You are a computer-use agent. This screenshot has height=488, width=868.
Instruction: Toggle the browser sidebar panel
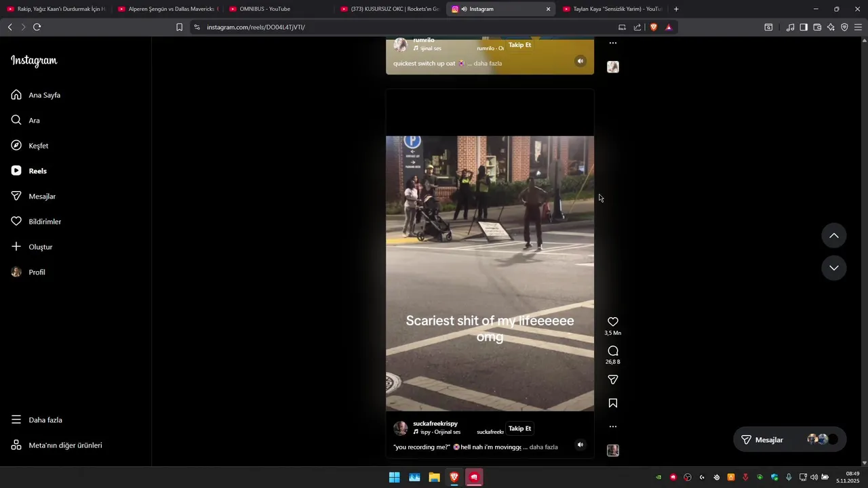[804, 27]
